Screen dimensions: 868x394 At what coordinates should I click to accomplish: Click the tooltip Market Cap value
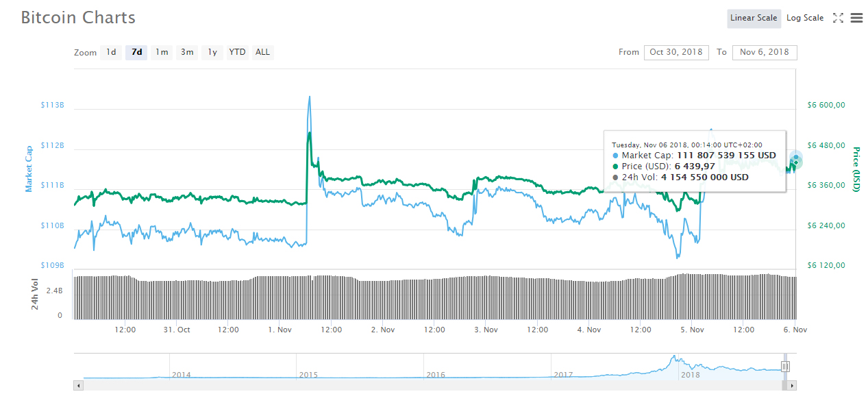(726, 156)
